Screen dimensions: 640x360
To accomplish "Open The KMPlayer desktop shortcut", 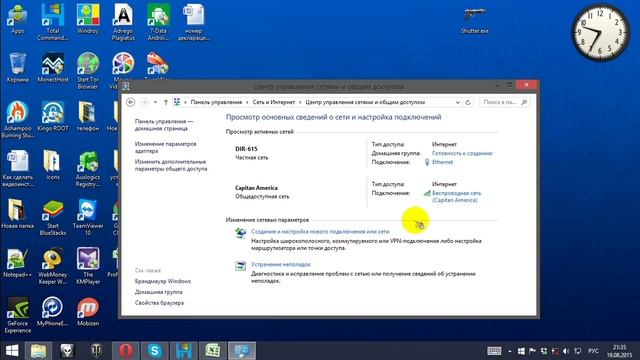I will click(x=88, y=266).
